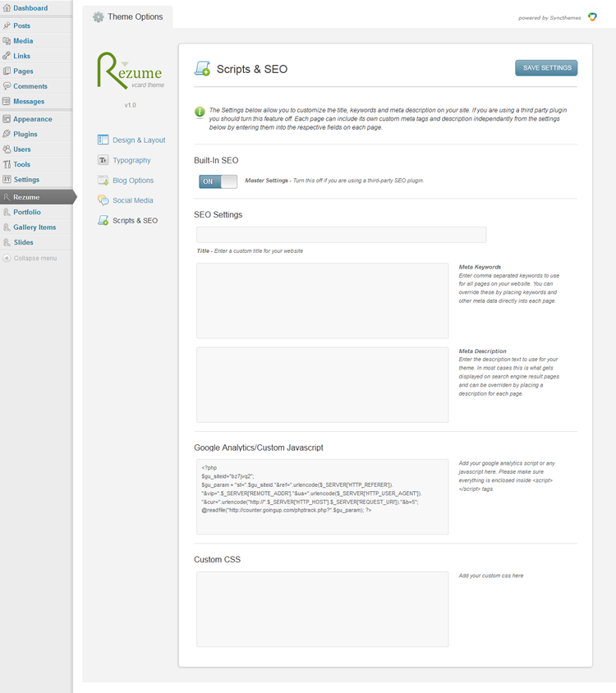The height and width of the screenshot is (693, 616).
Task: Toggle the Built-In SEO master switch
Action: (218, 181)
